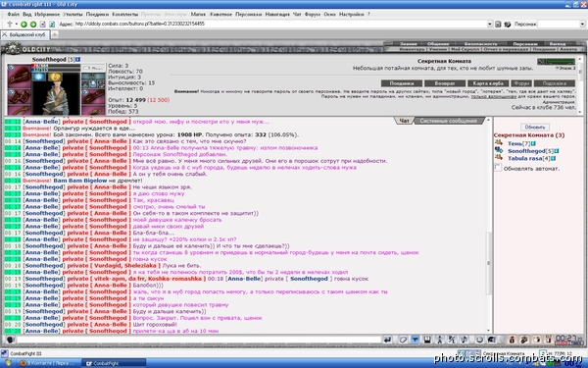Click the Карта клуба button
The height and width of the screenshot is (368, 588).
pyautogui.click(x=488, y=83)
